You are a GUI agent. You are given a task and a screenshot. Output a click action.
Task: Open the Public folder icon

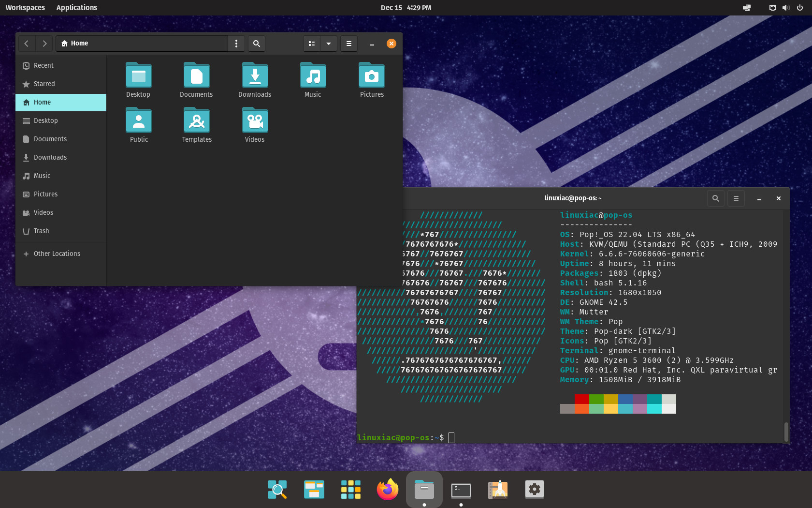point(139,120)
